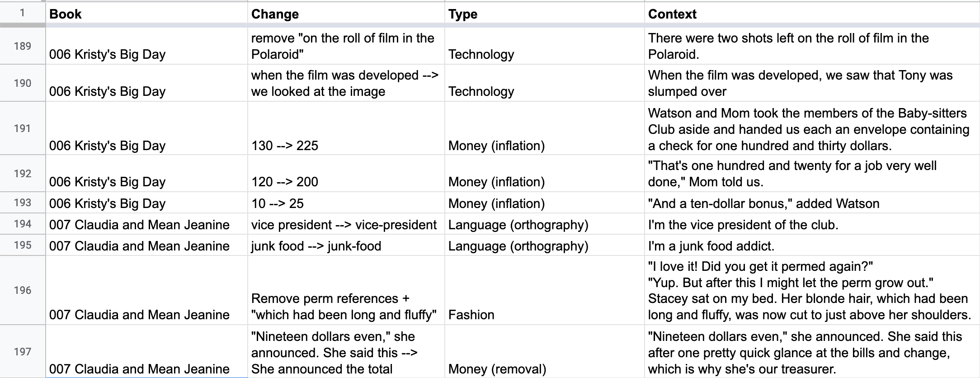980x378 pixels.
Task: Select row header 191
Action: tap(22, 128)
